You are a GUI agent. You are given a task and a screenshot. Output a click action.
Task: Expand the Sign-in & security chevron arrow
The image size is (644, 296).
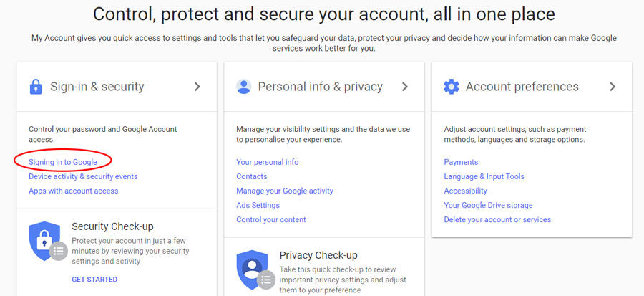tap(197, 86)
